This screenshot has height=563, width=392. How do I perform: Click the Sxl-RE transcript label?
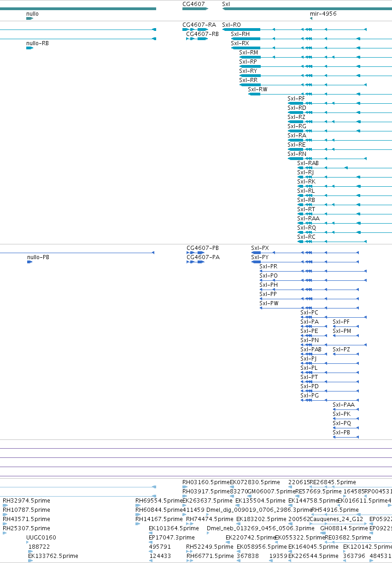coord(296,145)
